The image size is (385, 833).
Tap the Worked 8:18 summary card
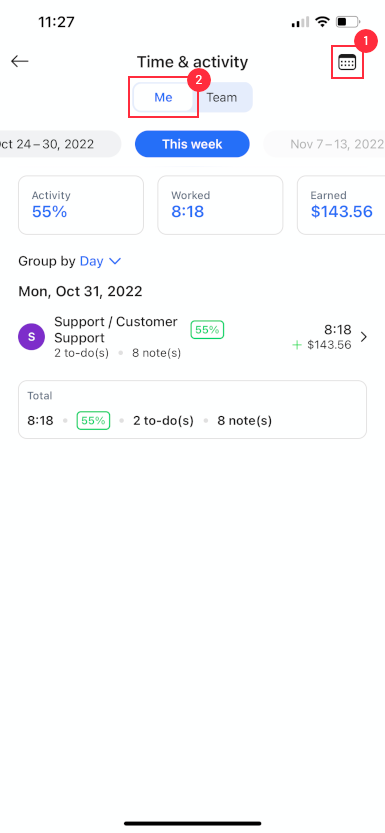(220, 205)
